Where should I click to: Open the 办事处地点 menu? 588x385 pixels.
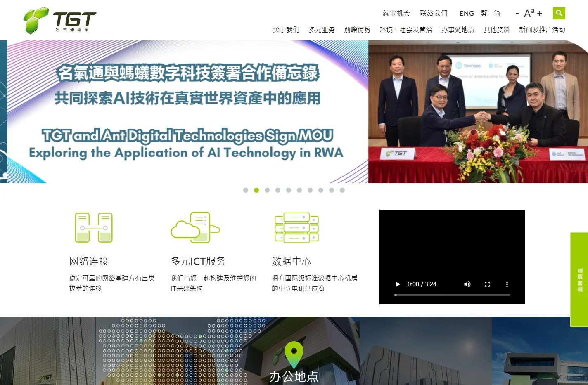click(458, 30)
